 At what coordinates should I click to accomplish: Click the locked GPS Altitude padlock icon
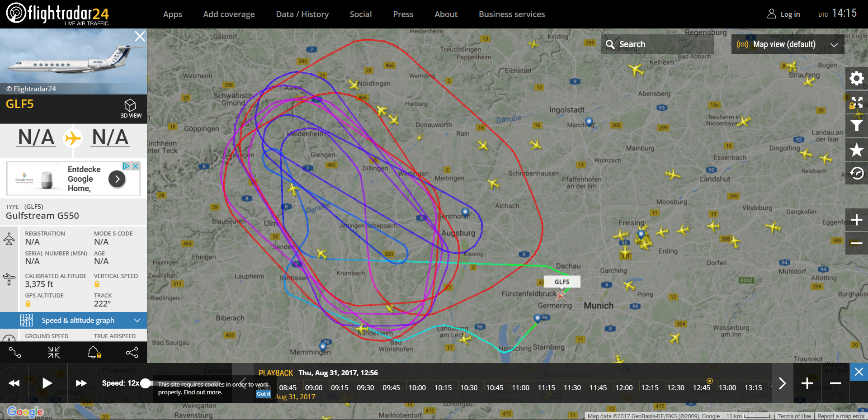(28, 304)
